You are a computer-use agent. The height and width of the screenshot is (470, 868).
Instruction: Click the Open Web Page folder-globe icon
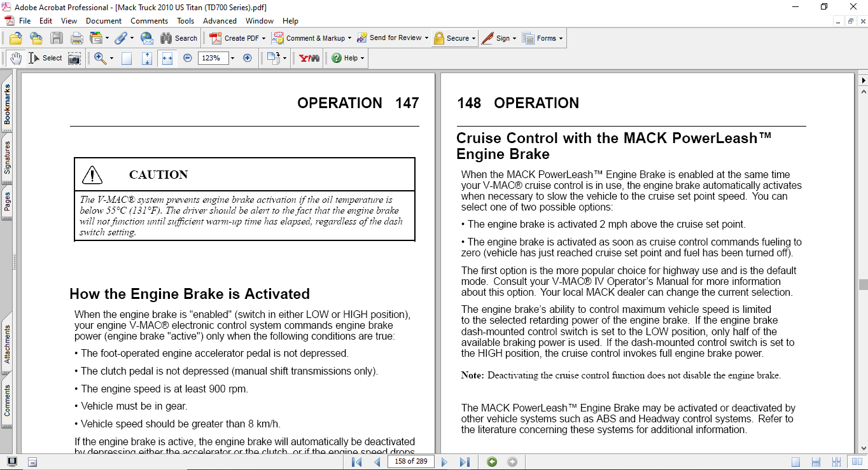pos(36,38)
